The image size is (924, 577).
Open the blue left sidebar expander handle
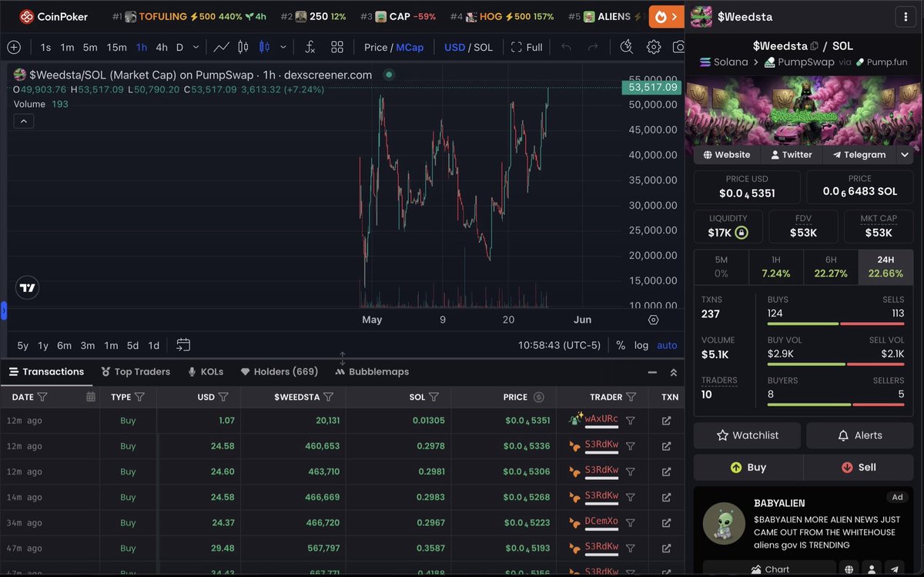pyautogui.click(x=3, y=310)
